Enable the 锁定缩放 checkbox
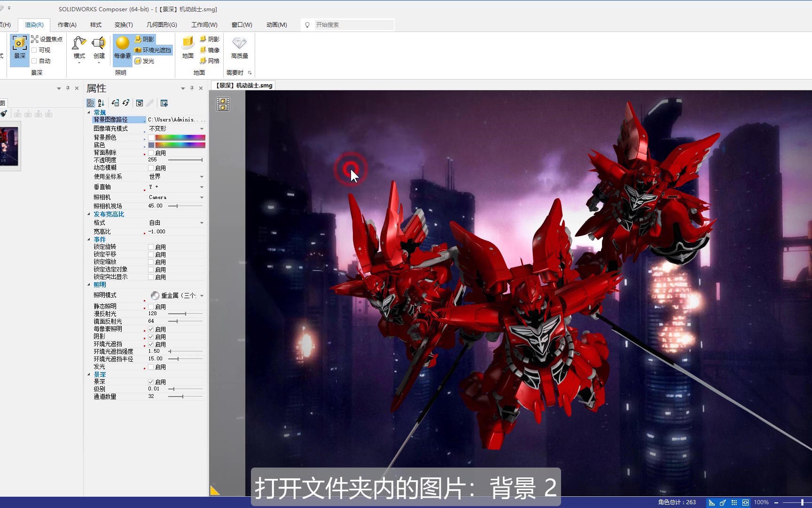Image resolution: width=812 pixels, height=508 pixels. click(x=151, y=262)
